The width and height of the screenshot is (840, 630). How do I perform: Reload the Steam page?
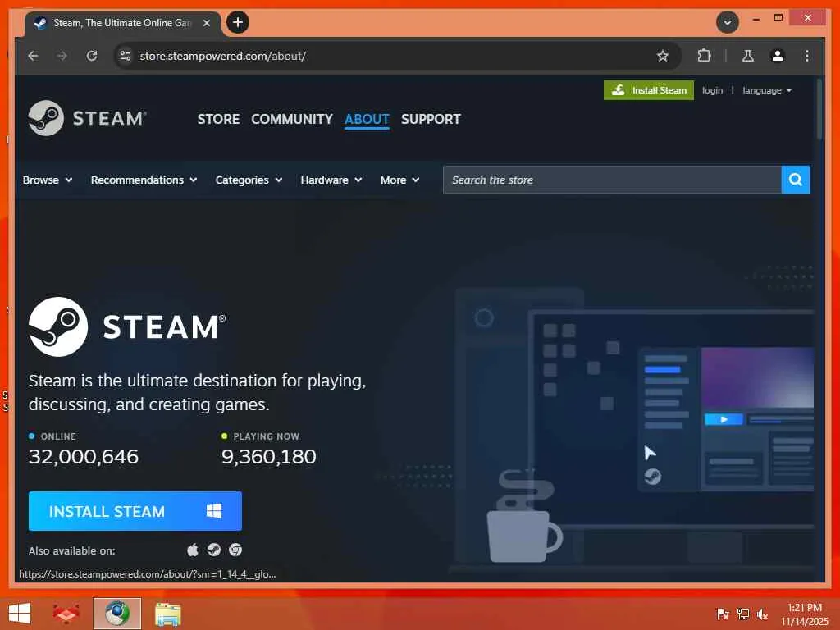click(92, 56)
